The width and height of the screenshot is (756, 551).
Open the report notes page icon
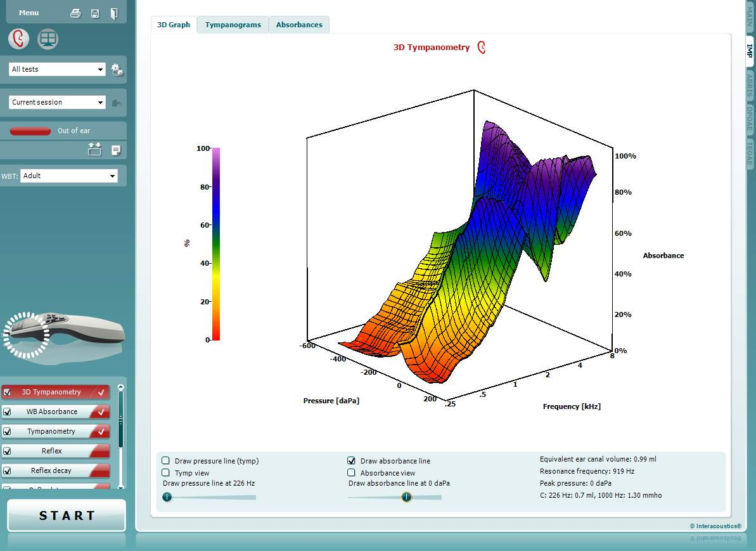click(x=116, y=150)
